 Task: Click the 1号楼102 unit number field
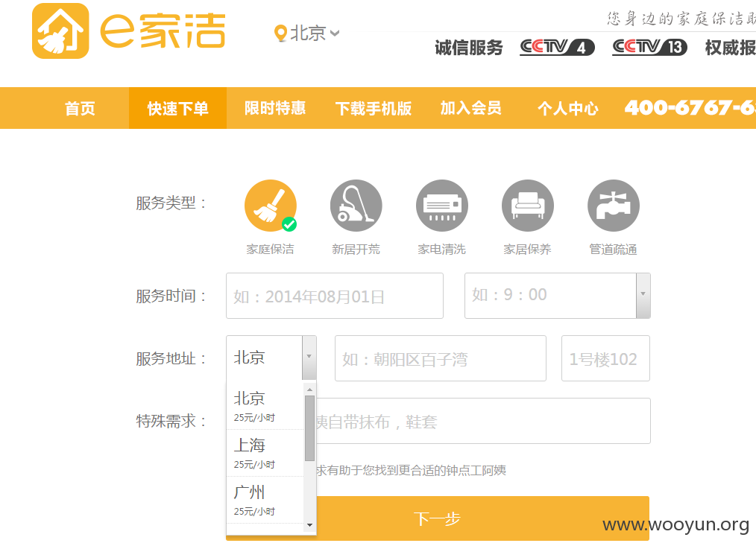coord(605,358)
